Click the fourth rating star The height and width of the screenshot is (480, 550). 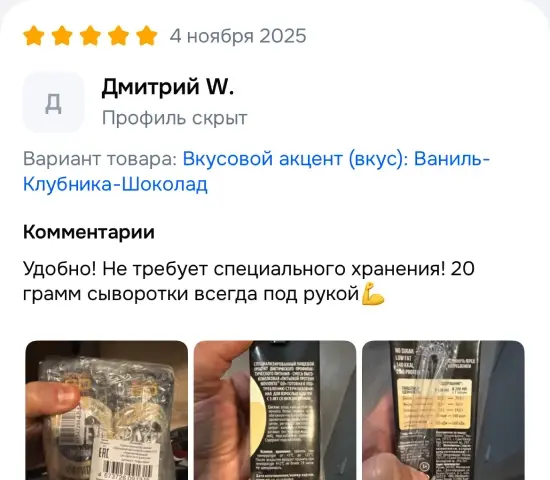(x=118, y=36)
